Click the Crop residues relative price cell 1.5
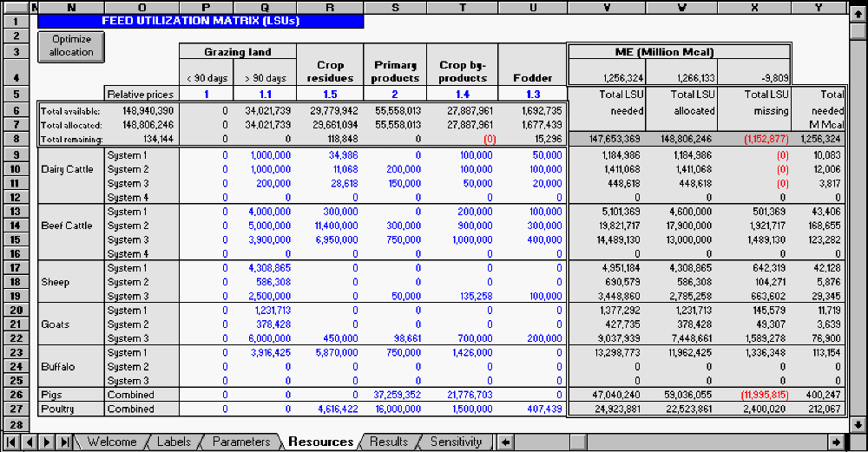The width and height of the screenshot is (868, 452). 329,94
